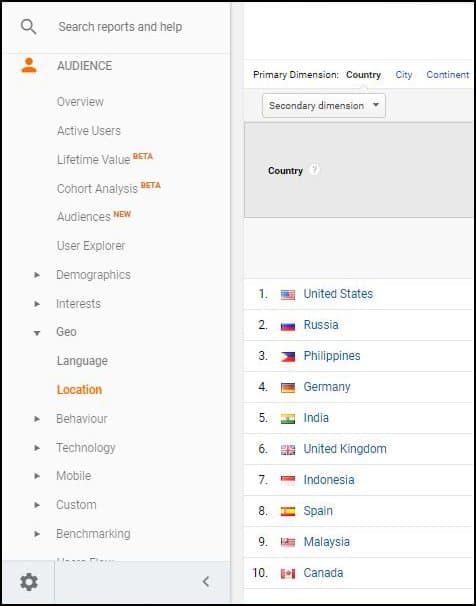Image resolution: width=476 pixels, height=606 pixels.
Task: Expand the Technology section arrow
Action: pos(37,448)
